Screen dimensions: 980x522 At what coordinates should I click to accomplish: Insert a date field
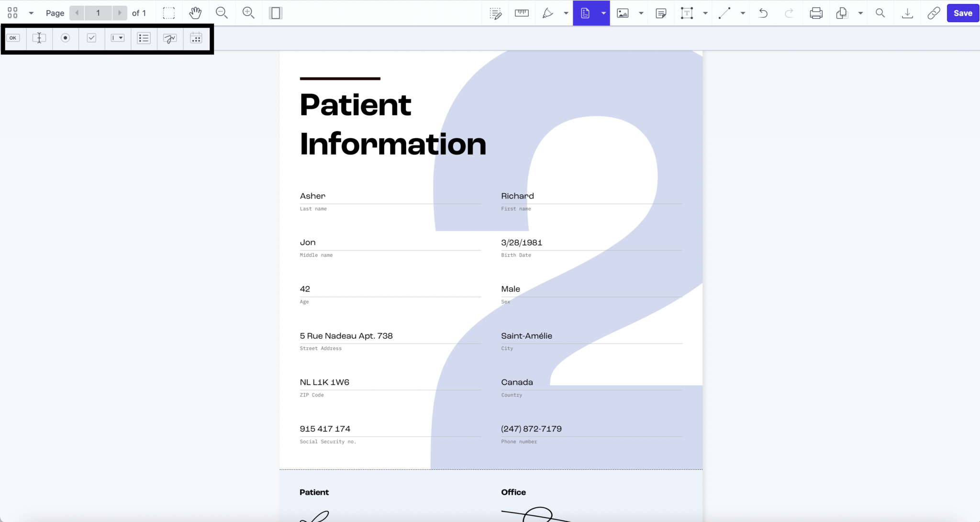coord(196,37)
